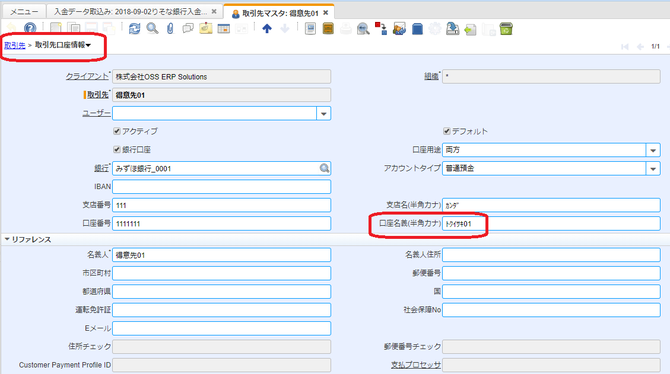
Task: Click the File Import green arrow icon
Action: (470, 29)
